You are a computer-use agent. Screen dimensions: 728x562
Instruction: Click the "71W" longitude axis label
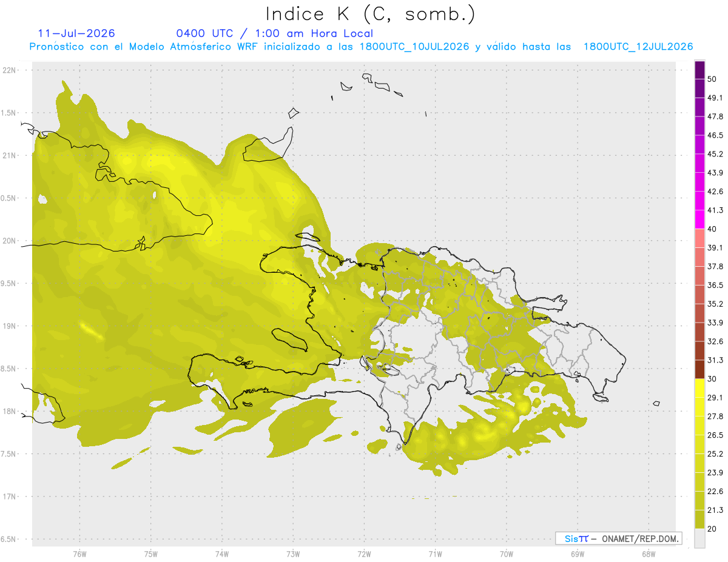click(435, 554)
